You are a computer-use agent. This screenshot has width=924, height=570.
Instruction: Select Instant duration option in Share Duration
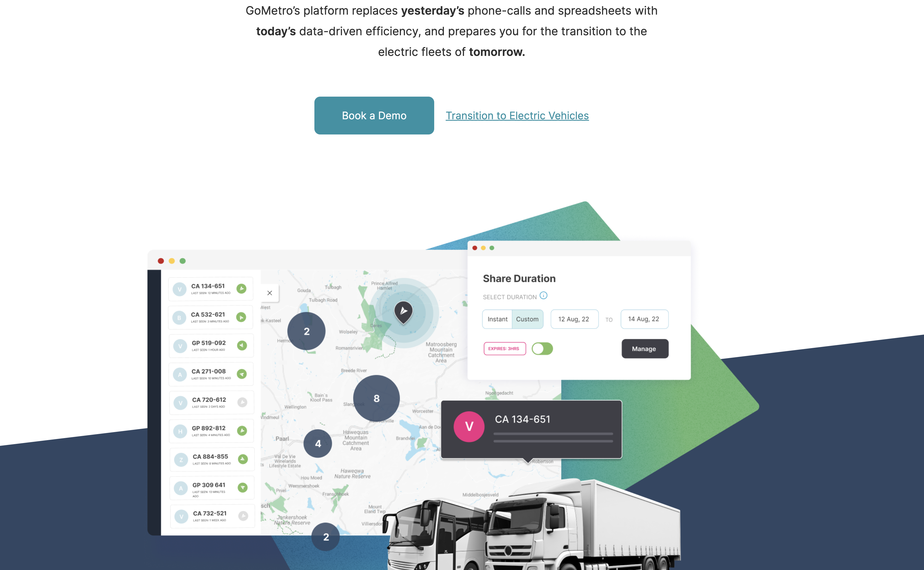(x=497, y=319)
